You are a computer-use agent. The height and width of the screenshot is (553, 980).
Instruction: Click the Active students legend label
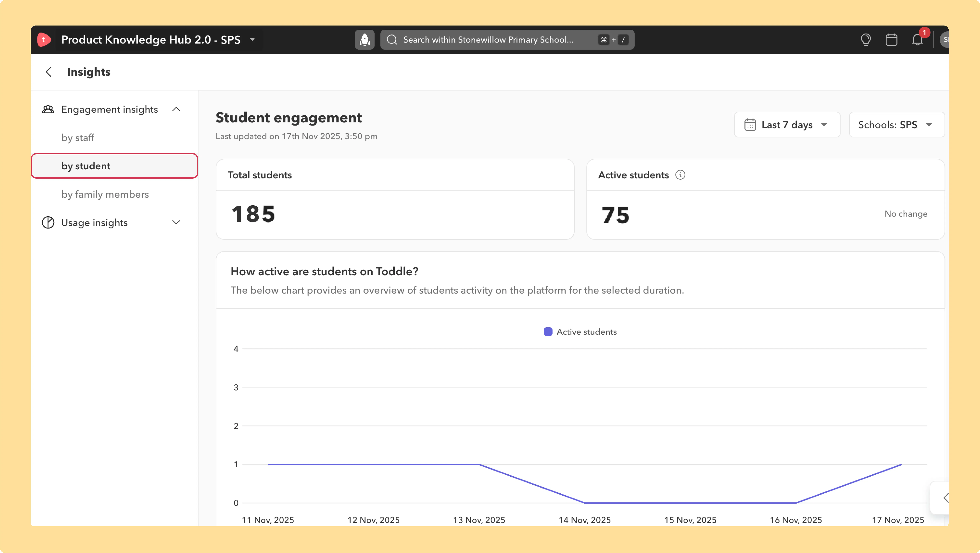[x=587, y=332]
